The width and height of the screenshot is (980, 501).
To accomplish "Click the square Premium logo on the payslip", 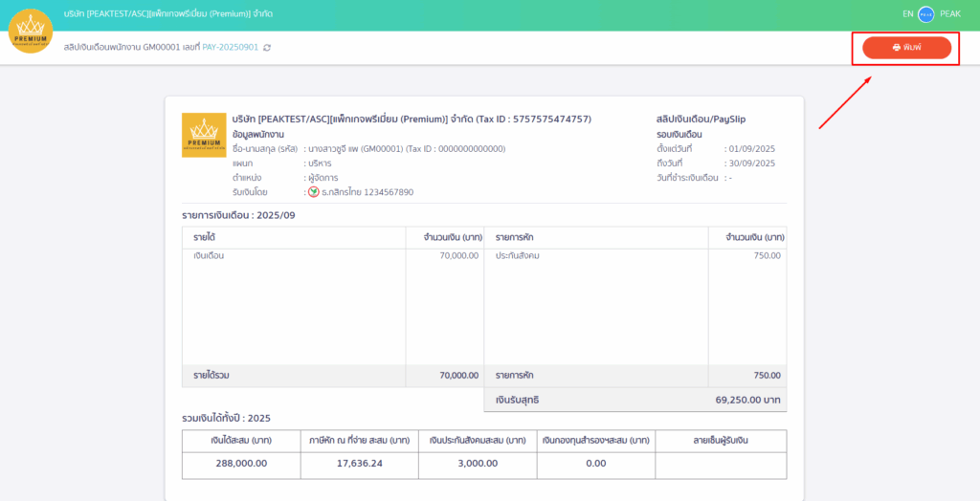I will pos(204,135).
